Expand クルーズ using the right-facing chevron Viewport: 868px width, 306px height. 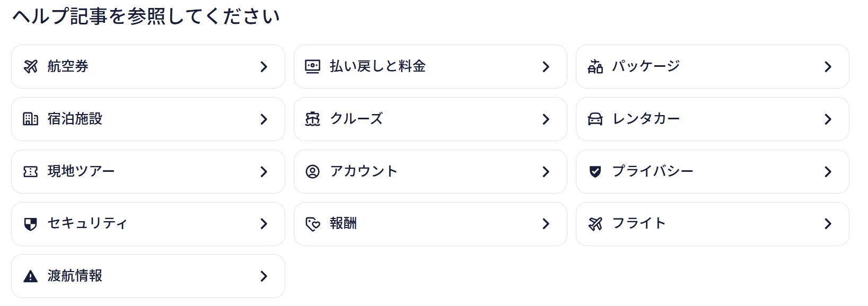(546, 119)
